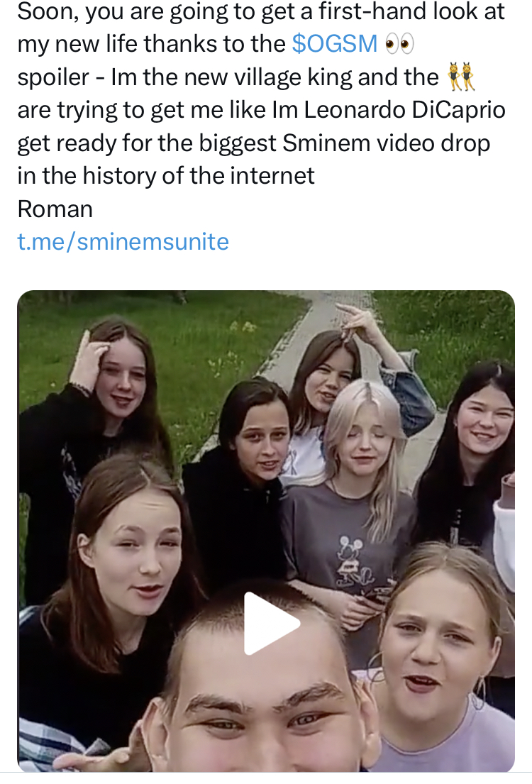Click the eyes emoji after $OGSM
Screen dimensions: 532x784
pyautogui.click(x=398, y=45)
